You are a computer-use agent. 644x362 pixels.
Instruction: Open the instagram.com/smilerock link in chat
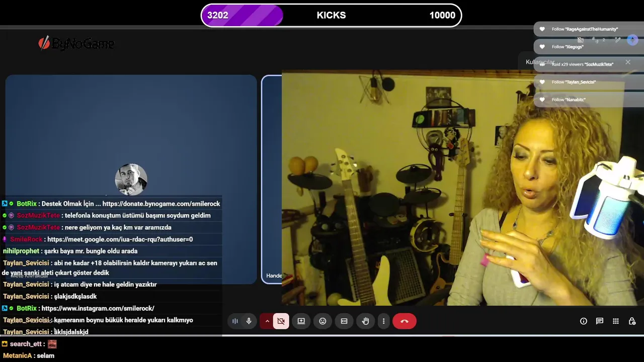pos(98,308)
